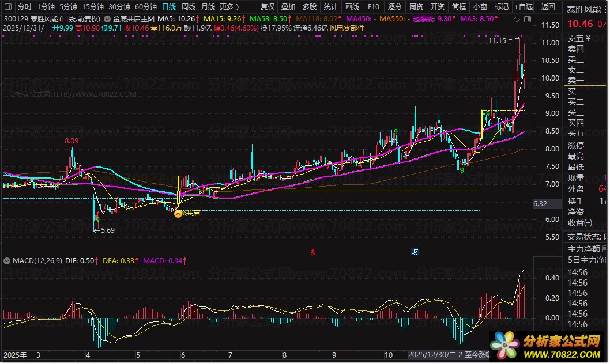Open the 画线 drawing tools
The height and width of the screenshot is (364, 610).
tap(352, 7)
